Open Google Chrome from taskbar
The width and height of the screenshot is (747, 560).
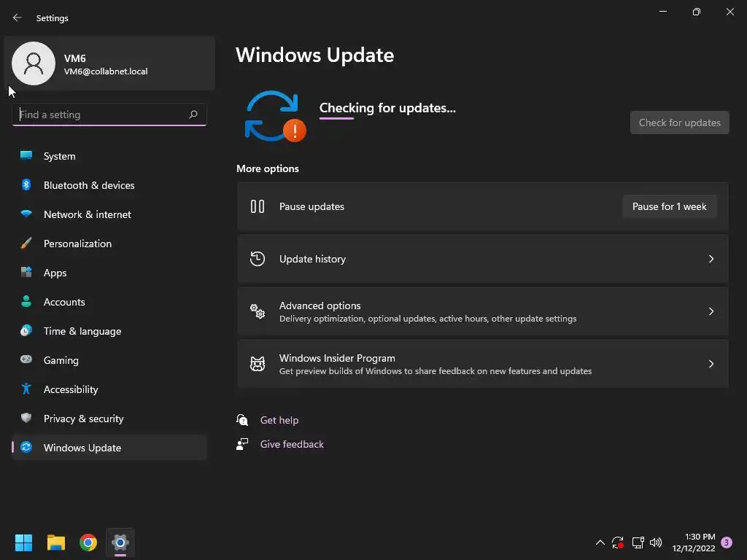click(88, 542)
